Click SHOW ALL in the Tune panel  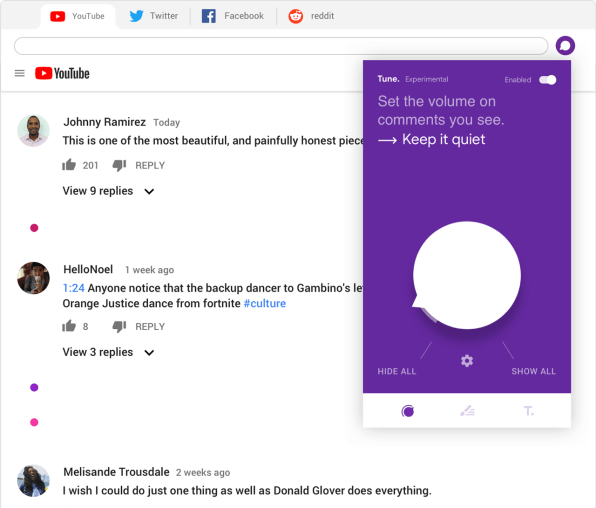coord(533,371)
